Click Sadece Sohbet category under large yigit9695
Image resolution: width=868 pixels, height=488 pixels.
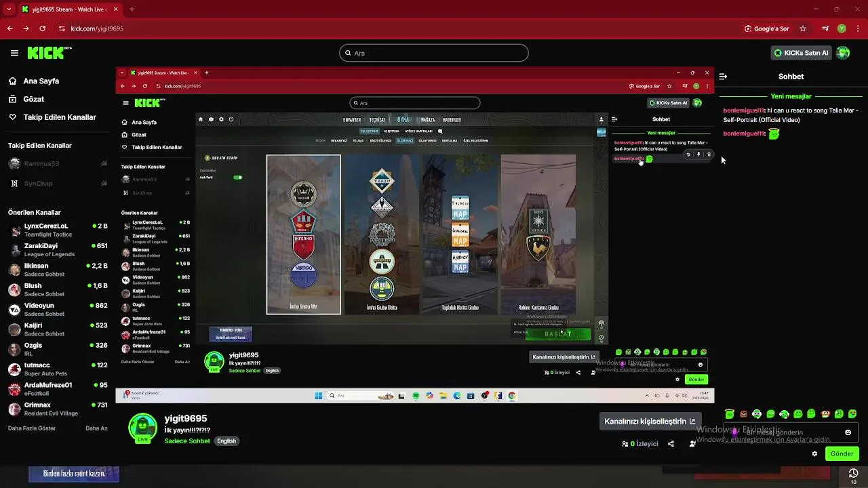coord(187,441)
